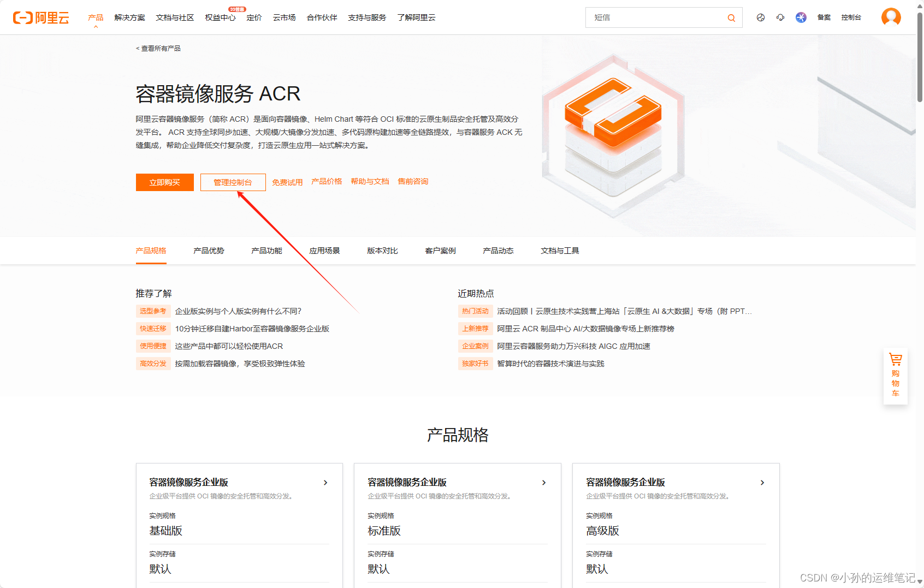
Task: Open 阿里云 ACR 制品中心 article link
Action: [x=585, y=329]
